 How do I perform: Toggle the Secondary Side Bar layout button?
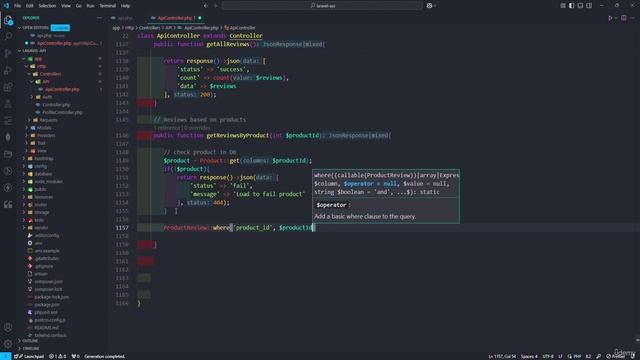point(589,6)
